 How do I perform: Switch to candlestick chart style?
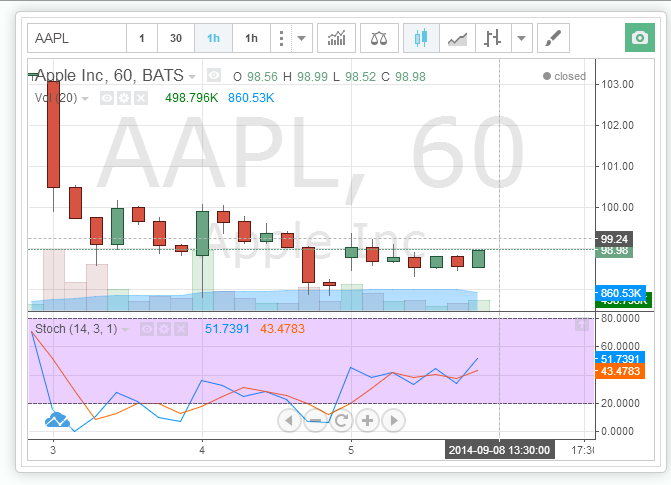point(421,38)
